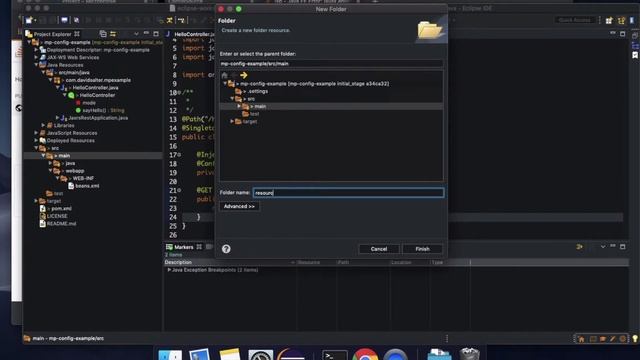Expand Deployment Descriptor: mp-config-example node
Viewport: 640px width, 360px height.
[x=36, y=50]
